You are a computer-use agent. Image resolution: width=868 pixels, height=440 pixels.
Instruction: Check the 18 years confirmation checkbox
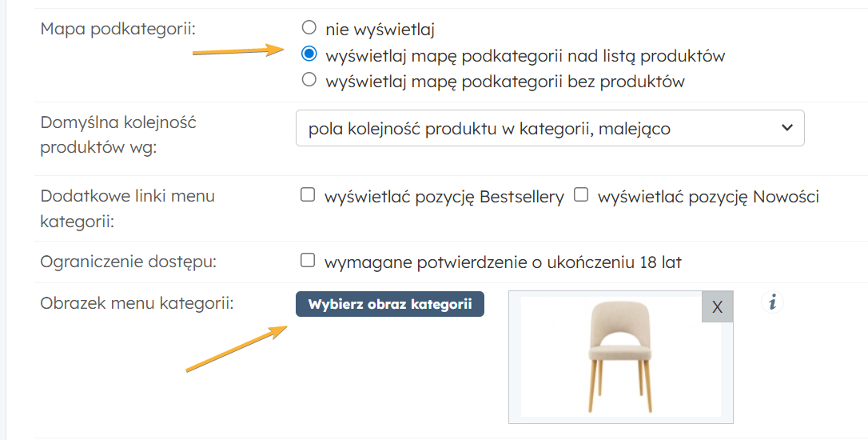307,260
